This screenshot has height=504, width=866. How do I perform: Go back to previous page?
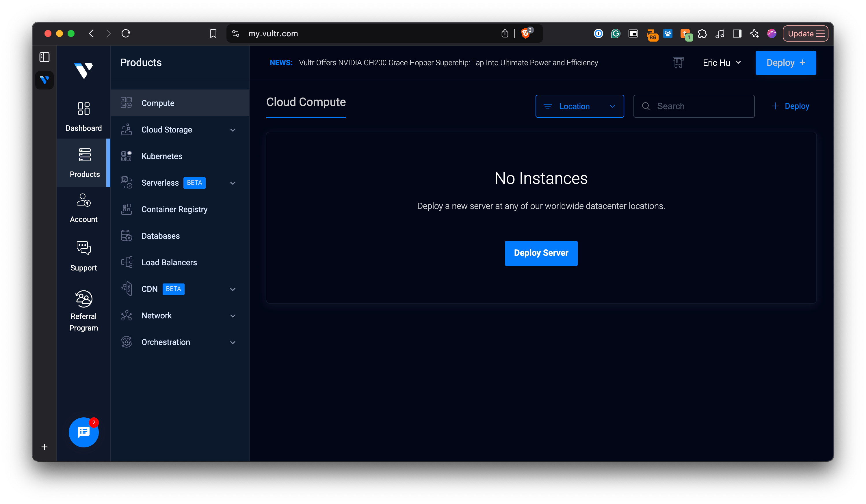91,33
